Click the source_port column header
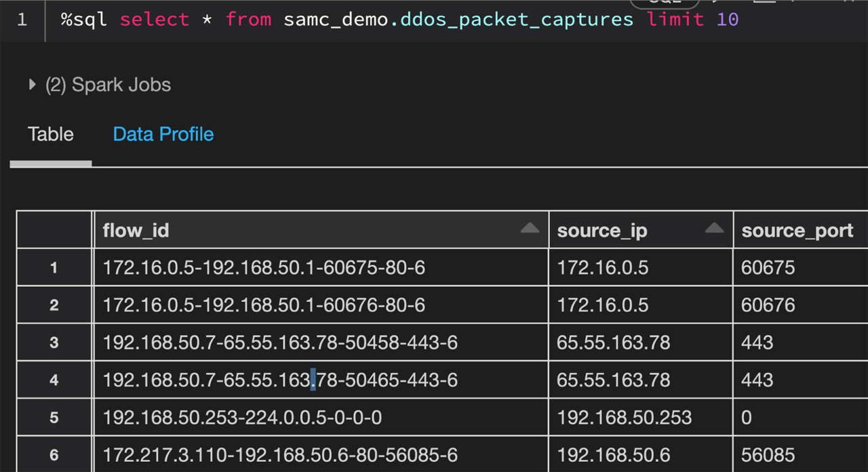This screenshot has width=868, height=472. pos(797,231)
